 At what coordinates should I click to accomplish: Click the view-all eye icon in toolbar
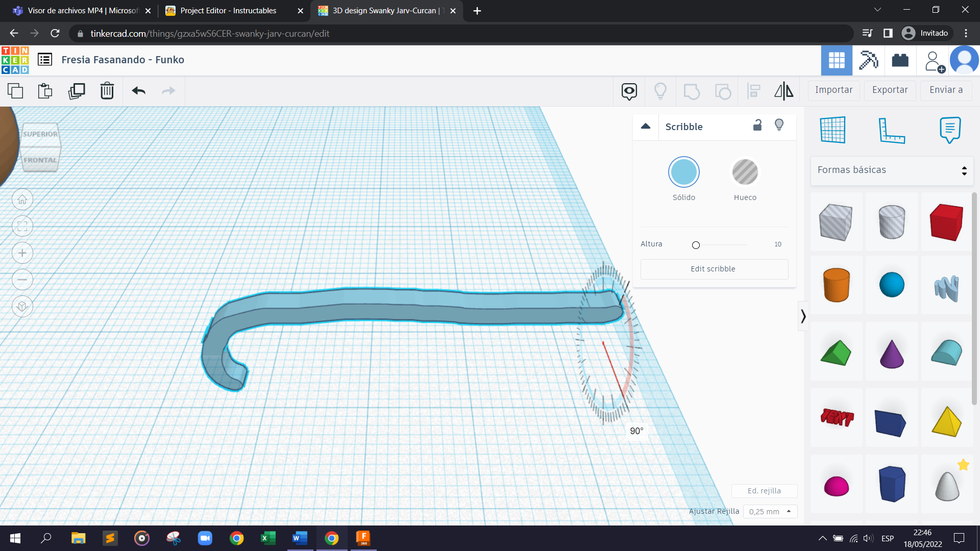coord(629,91)
